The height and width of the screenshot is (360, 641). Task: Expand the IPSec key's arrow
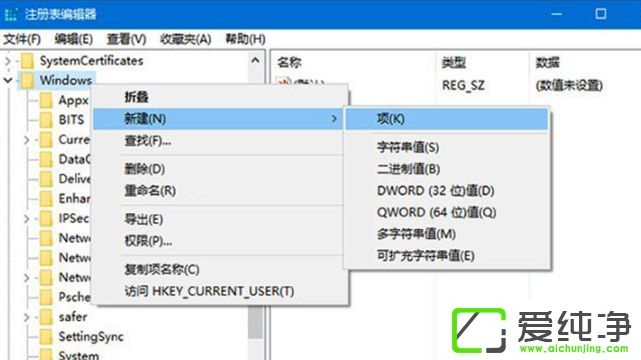[x=27, y=219]
